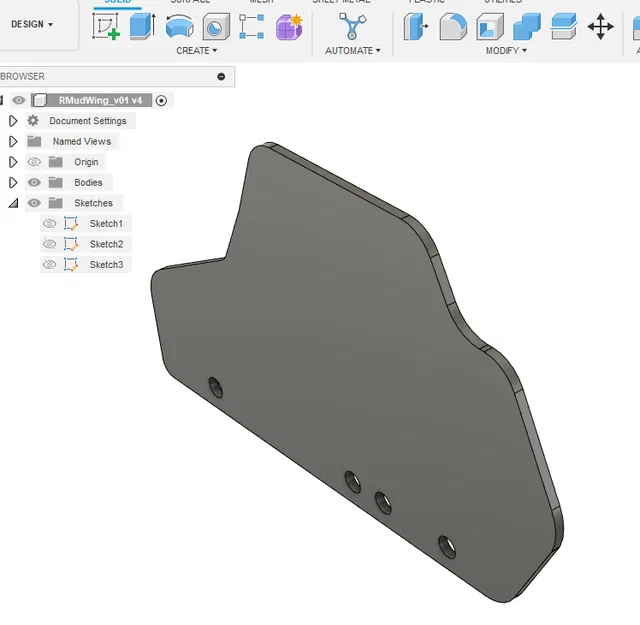The height and width of the screenshot is (625, 640).
Task: Select the Combine tool icon
Action: coord(527,27)
